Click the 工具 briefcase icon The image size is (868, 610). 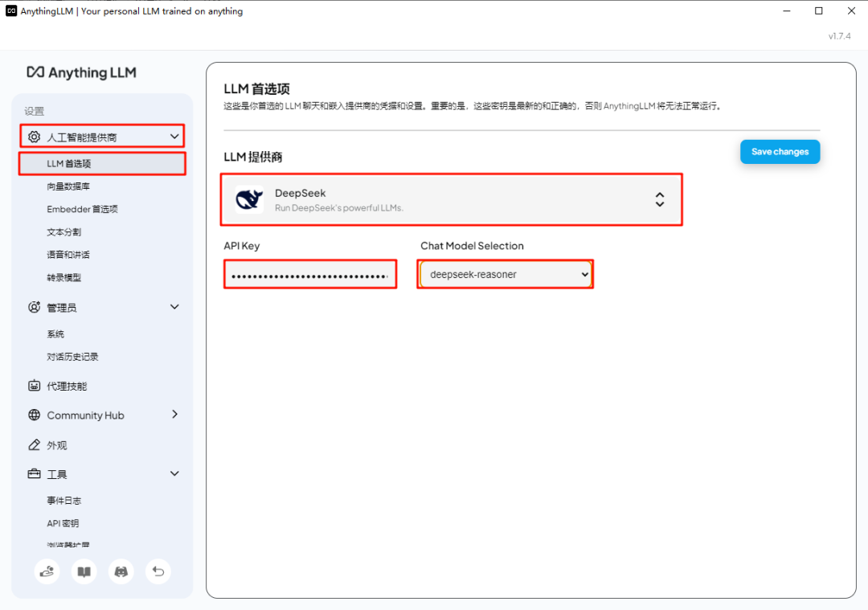coord(35,474)
